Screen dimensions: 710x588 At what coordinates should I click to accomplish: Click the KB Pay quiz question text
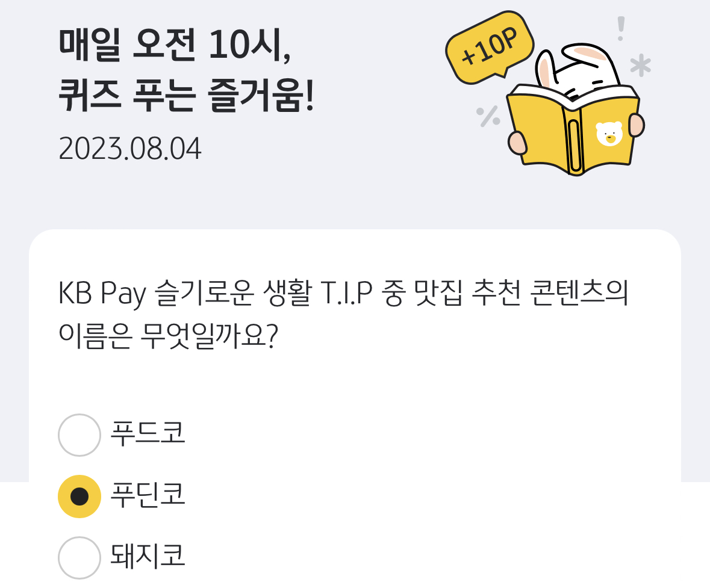(x=343, y=315)
